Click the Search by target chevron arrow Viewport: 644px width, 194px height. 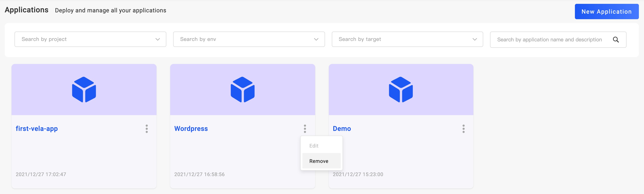pyautogui.click(x=474, y=39)
